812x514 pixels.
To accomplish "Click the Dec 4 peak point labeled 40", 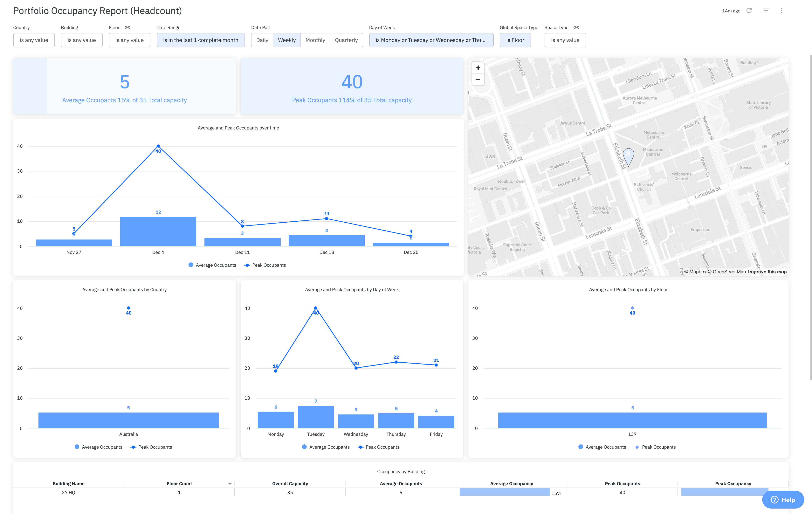I will click(158, 146).
